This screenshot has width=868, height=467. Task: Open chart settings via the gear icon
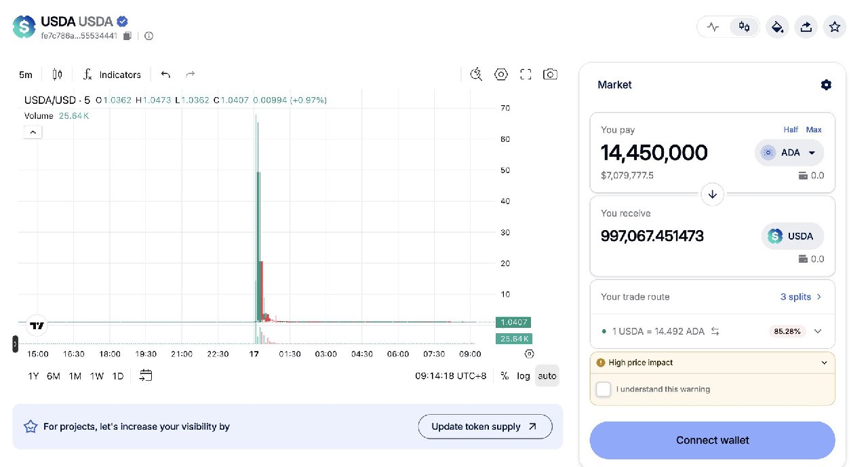coord(501,74)
